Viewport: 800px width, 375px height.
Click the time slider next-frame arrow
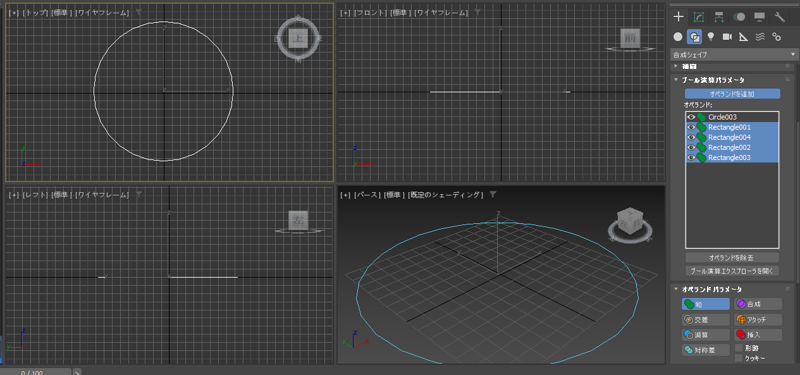pyautogui.click(x=77, y=372)
